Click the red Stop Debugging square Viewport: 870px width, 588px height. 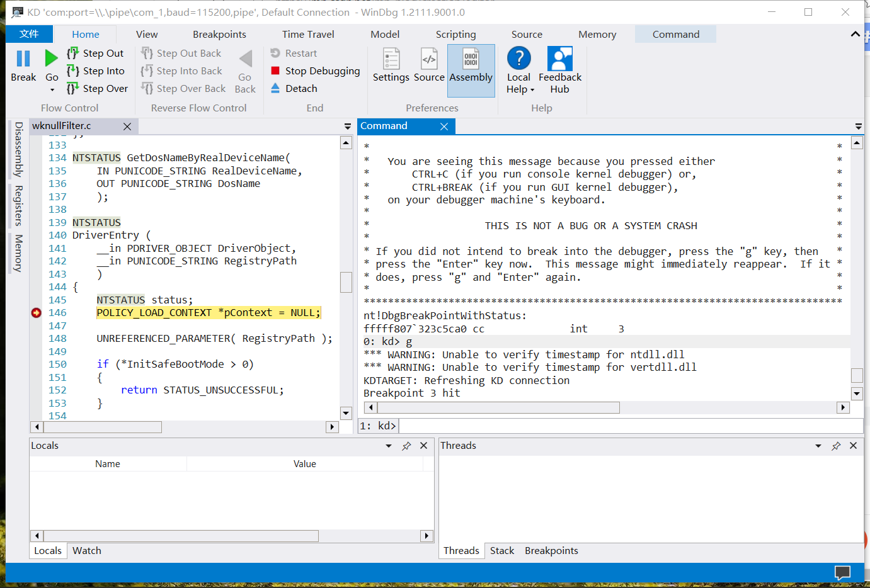point(275,71)
